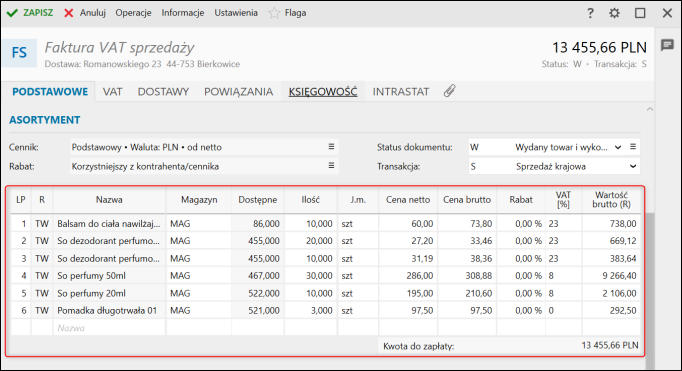The height and width of the screenshot is (371, 682).
Task: Click net price 27,20 cell
Action: (408, 241)
